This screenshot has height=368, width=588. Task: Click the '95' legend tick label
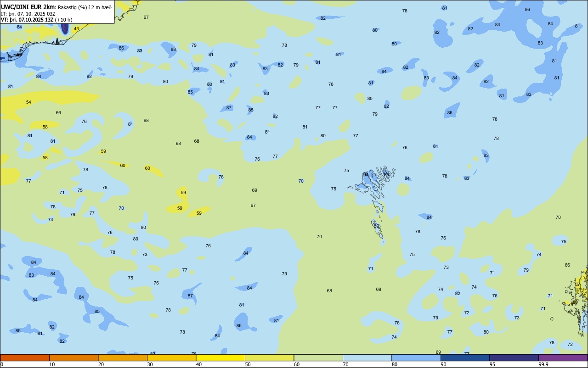click(x=492, y=364)
